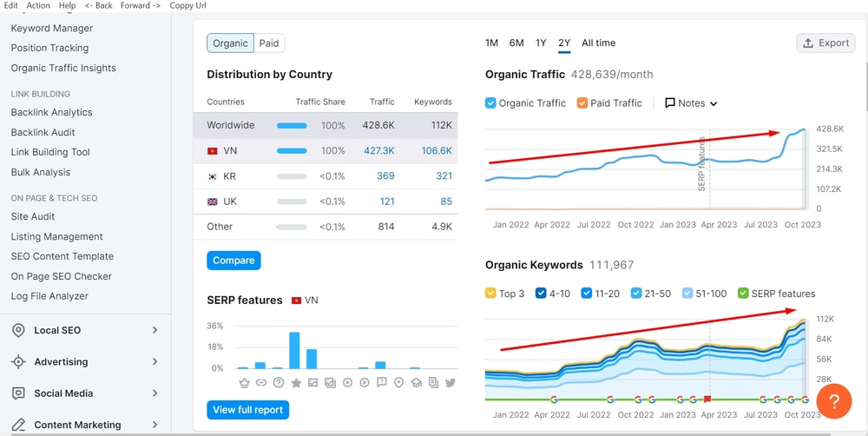Image resolution: width=868 pixels, height=436 pixels.
Task: Click the Twitter bird icon in SERP features
Action: 450,383
